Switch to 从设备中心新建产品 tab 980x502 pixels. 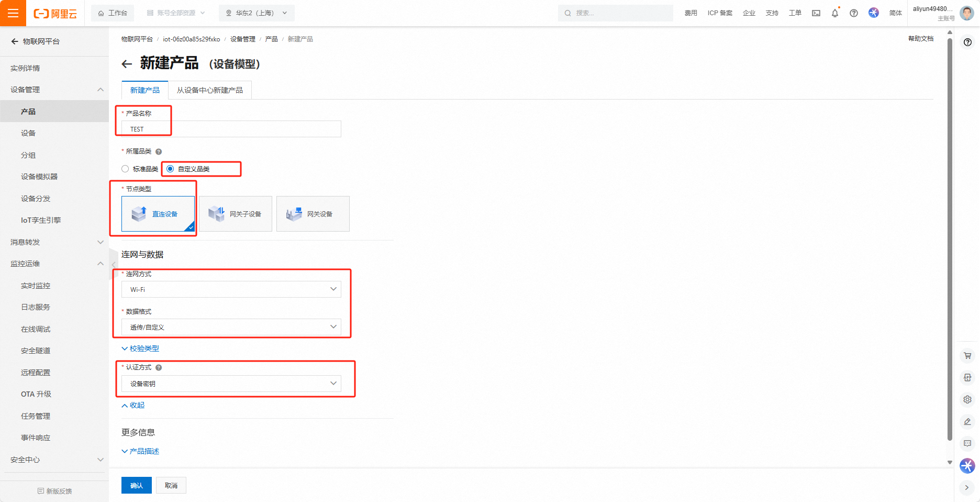(x=210, y=90)
